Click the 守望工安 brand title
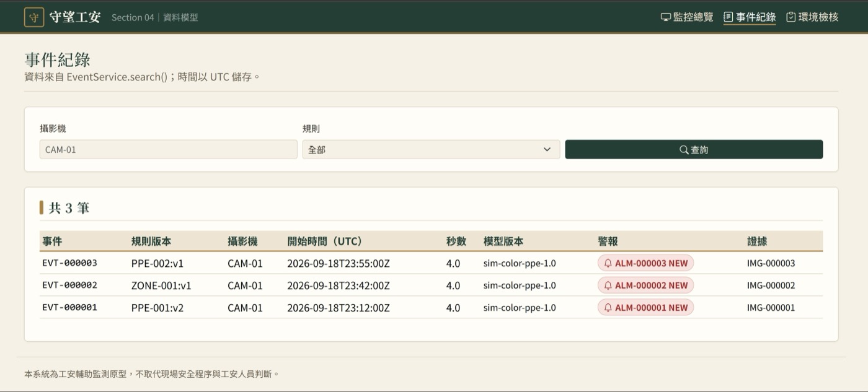 click(x=75, y=17)
